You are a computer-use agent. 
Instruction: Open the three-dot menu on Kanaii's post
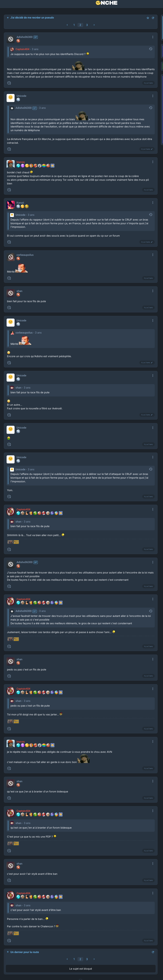(153, 203)
